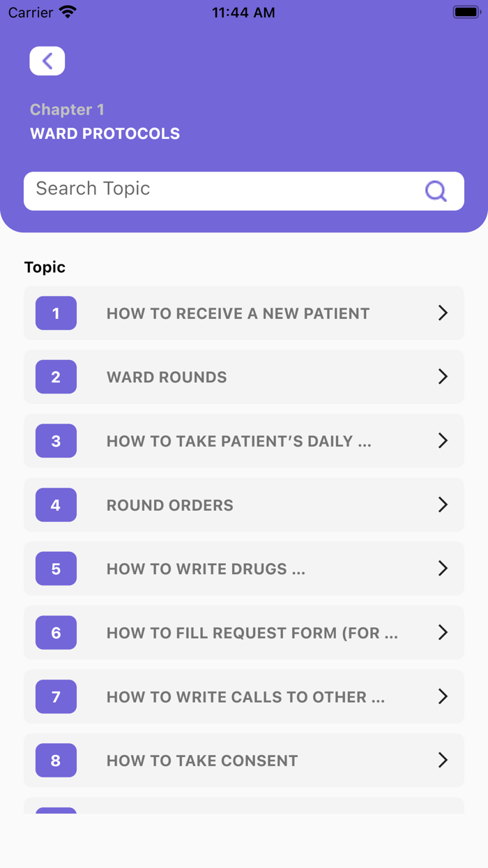The width and height of the screenshot is (488, 868).
Task: Open chevron beside How to Write Drugs
Action: pos(443,569)
